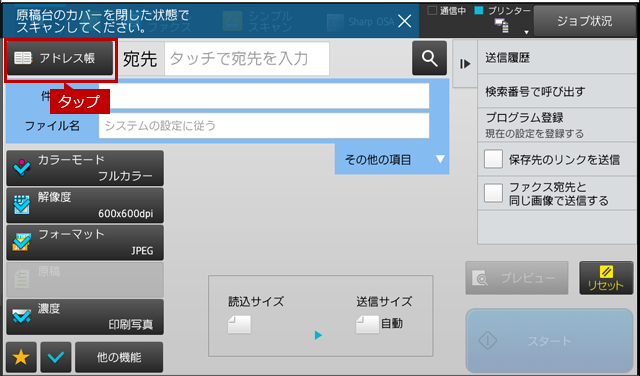Choose プログラム登録 program registration
The image size is (640, 376).
tap(557, 125)
